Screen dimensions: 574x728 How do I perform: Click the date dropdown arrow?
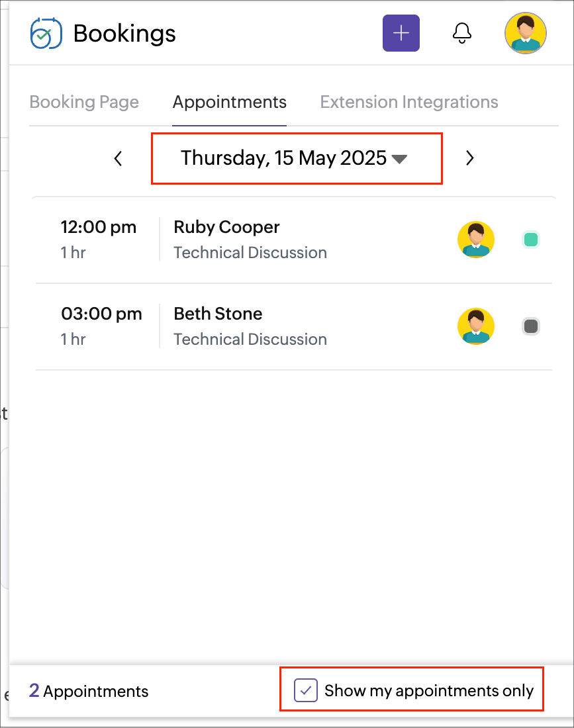coord(399,159)
